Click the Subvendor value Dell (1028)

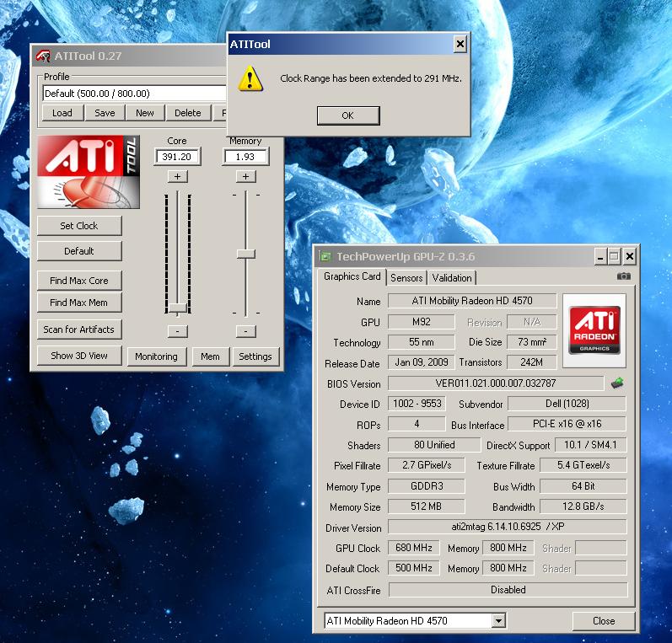tap(567, 404)
